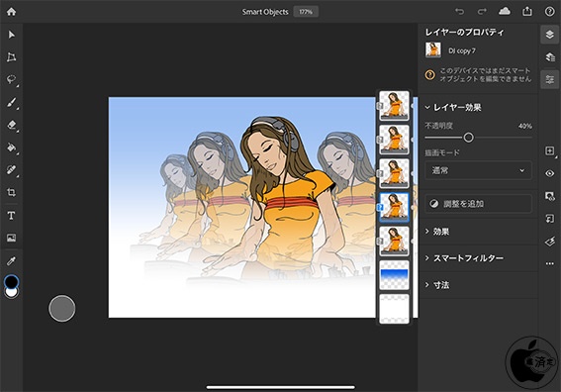Screen dimensions: 561x392
Task: Click the foreground black color chip
Action: pos(11,281)
